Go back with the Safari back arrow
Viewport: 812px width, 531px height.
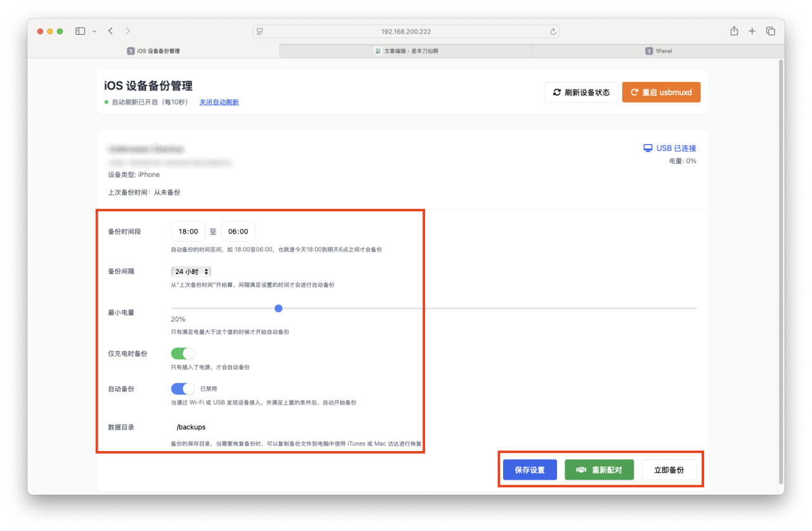[x=110, y=31]
